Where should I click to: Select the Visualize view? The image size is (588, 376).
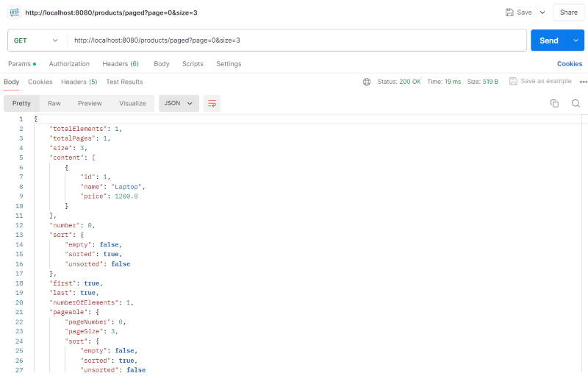132,104
